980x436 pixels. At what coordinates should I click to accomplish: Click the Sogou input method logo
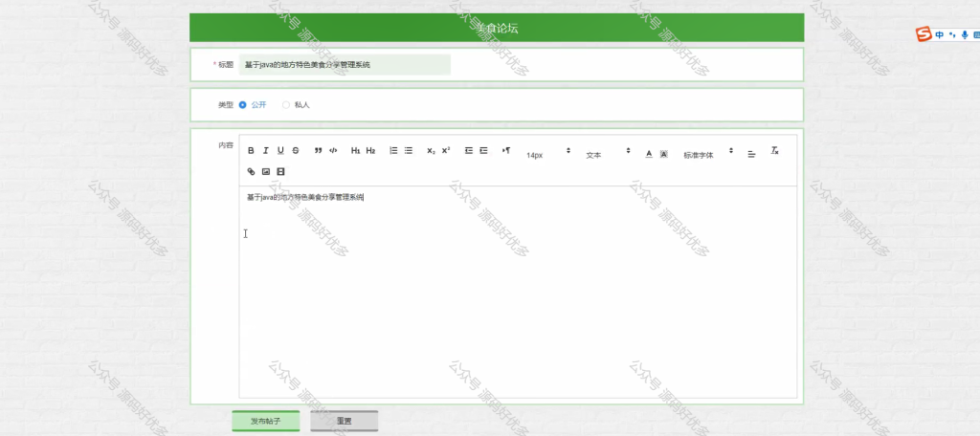(x=924, y=34)
